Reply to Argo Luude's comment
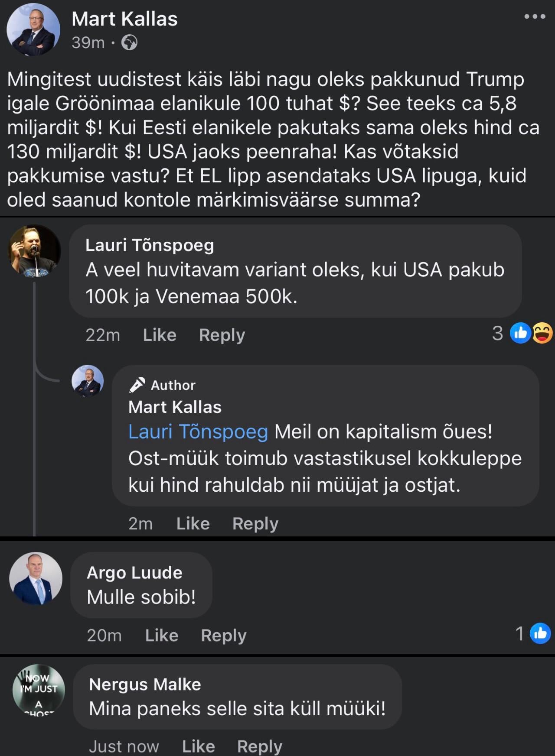The height and width of the screenshot is (756, 555). [223, 635]
